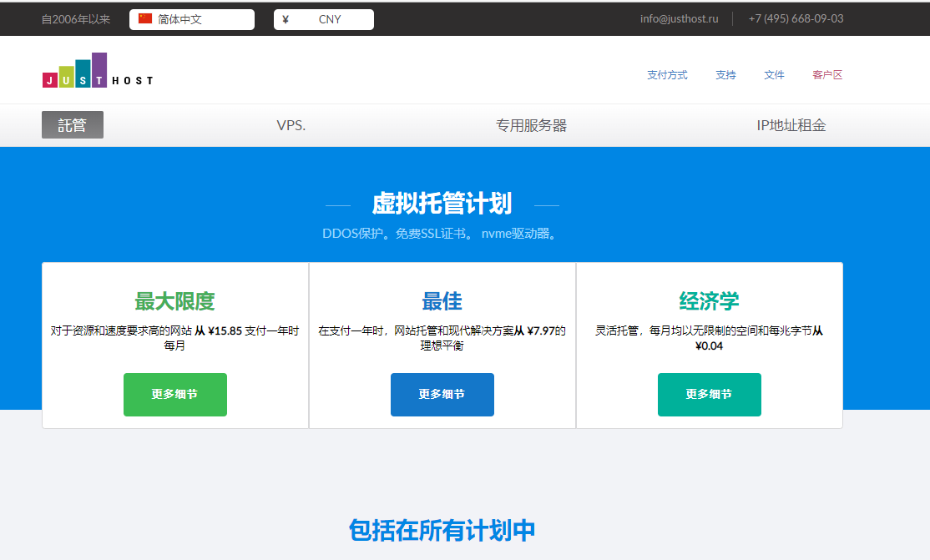Select the 经济学 plan heading
This screenshot has height=560, width=930.
point(710,301)
